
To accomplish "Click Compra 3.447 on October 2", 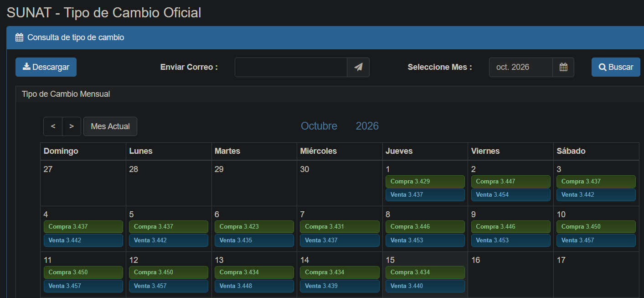I will [x=510, y=182].
